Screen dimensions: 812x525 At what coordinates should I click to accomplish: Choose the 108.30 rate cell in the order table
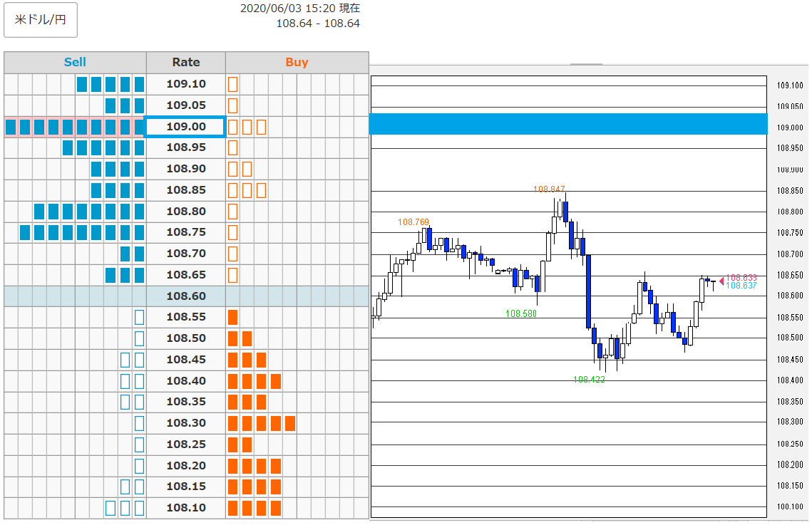tap(186, 423)
